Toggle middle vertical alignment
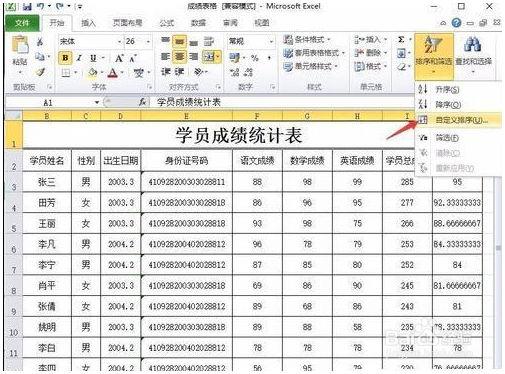 coord(179,41)
